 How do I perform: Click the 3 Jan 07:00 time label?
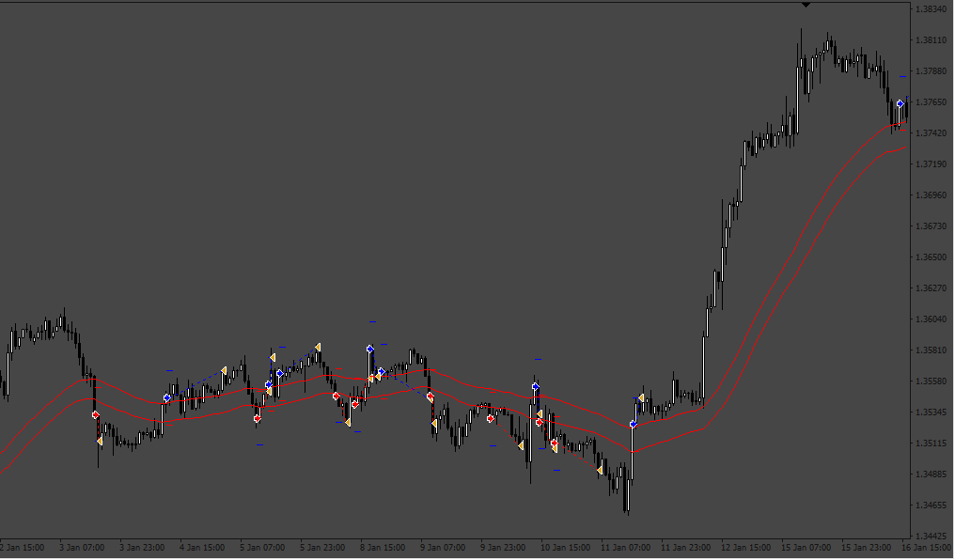pyautogui.click(x=82, y=548)
